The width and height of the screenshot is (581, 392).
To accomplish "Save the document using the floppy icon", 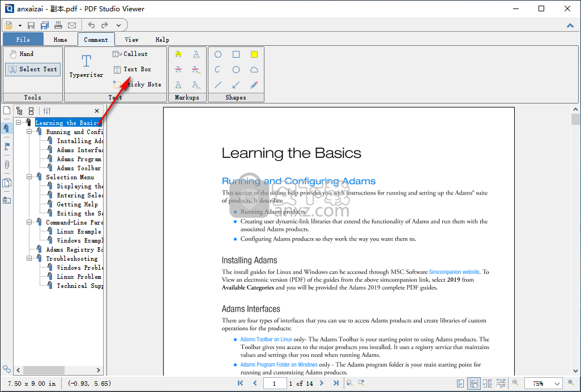I will (x=31, y=25).
